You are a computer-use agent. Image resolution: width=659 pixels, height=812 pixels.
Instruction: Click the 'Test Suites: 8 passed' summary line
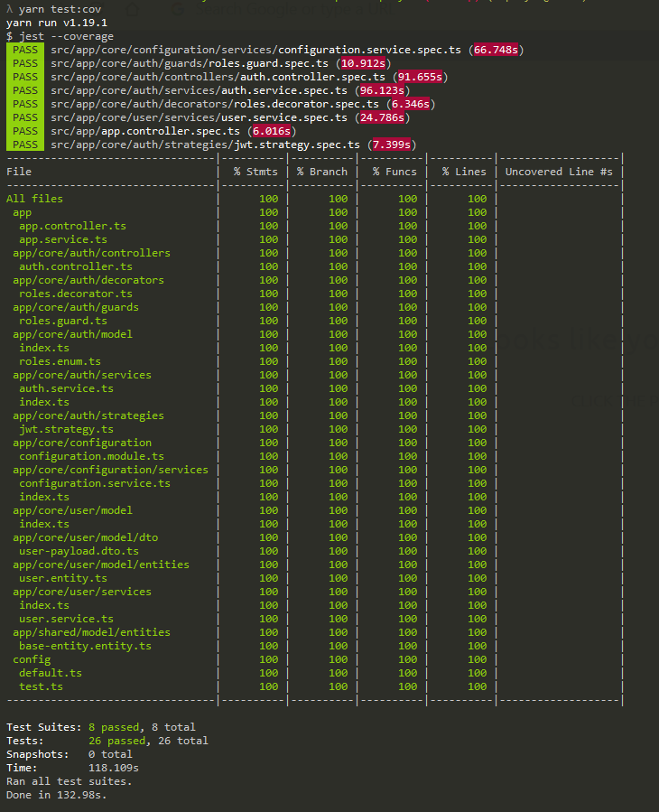tap(100, 727)
